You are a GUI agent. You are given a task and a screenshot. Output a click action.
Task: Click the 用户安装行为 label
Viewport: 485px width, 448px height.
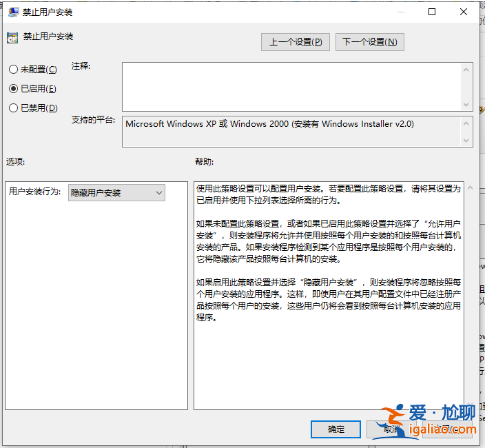pos(34,192)
